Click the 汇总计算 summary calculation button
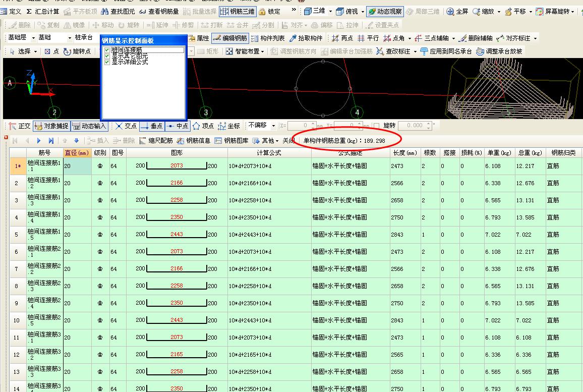583x392 pixels. (42, 12)
